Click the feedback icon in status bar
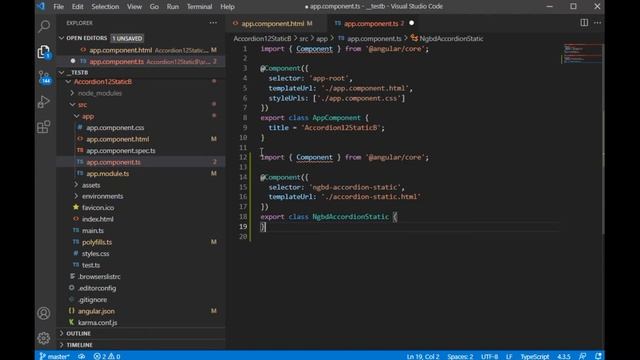This screenshot has width=640, height=360. coord(582,356)
